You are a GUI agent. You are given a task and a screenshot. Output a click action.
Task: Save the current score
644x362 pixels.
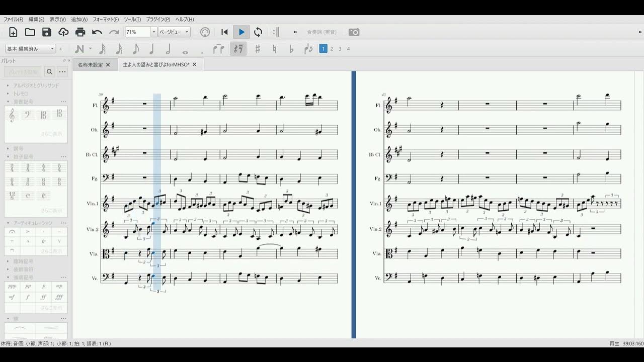tap(47, 32)
